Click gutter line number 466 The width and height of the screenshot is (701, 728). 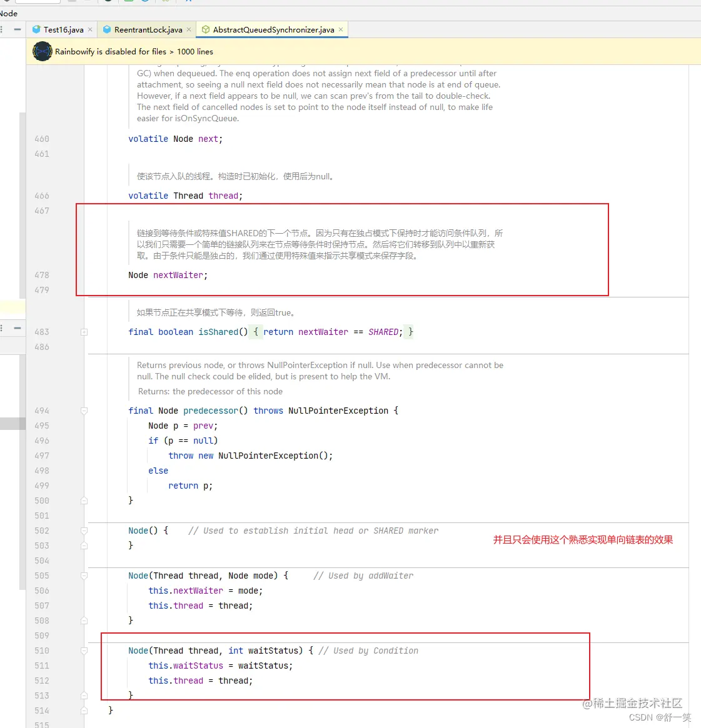(x=42, y=196)
